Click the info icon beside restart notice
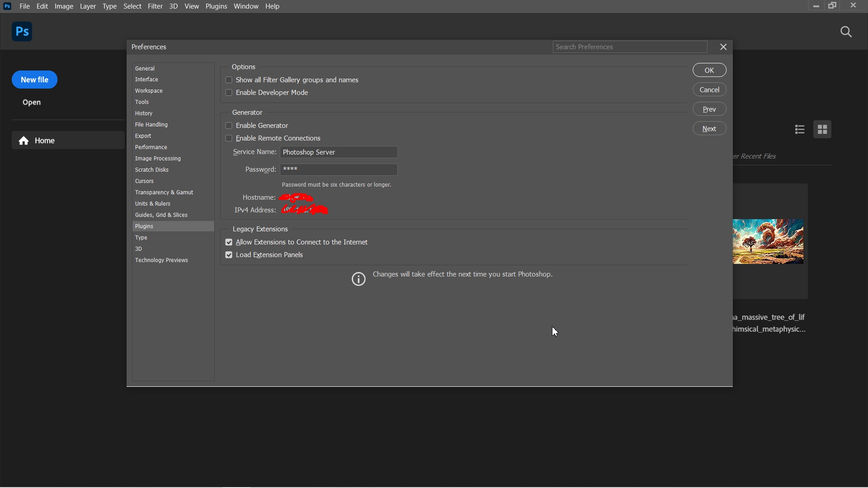This screenshot has width=868, height=488. [359, 279]
